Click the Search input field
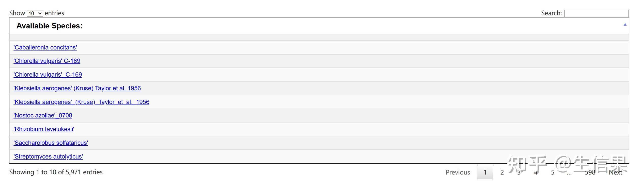This screenshot has height=190, width=644. pos(596,13)
